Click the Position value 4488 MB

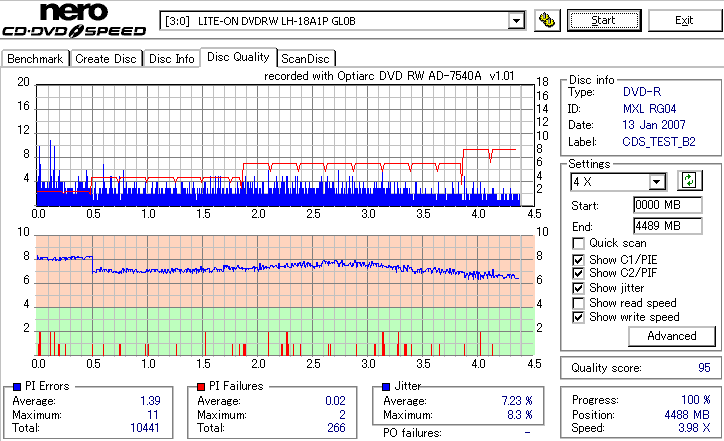(x=687, y=415)
